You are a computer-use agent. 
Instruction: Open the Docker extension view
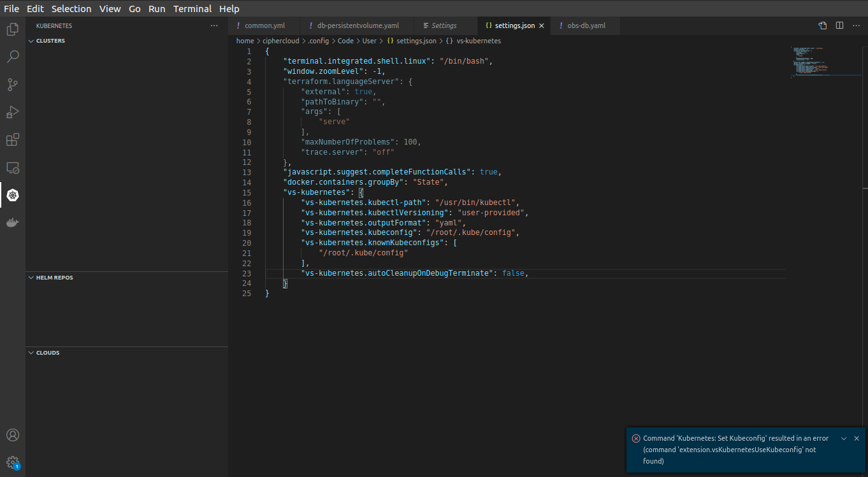click(x=13, y=222)
